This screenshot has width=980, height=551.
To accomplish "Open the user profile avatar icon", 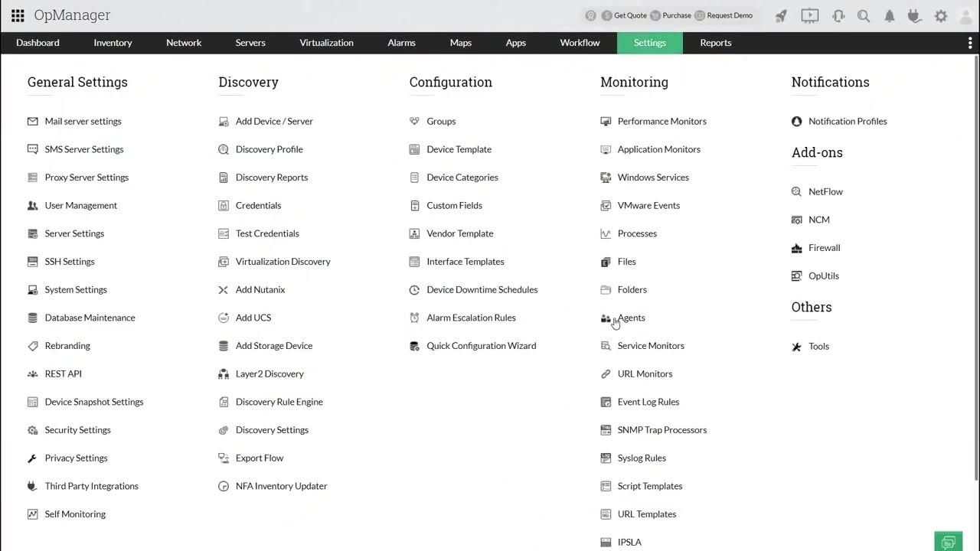I will [965, 15].
